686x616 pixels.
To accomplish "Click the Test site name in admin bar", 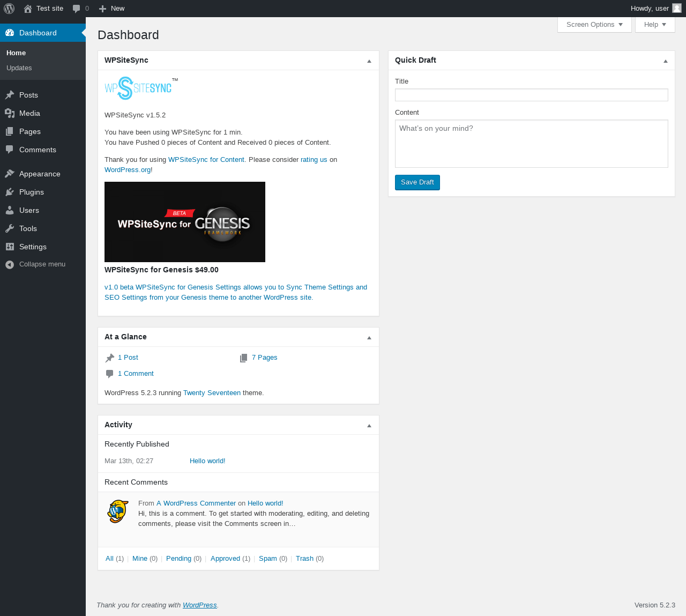I will (50, 9).
